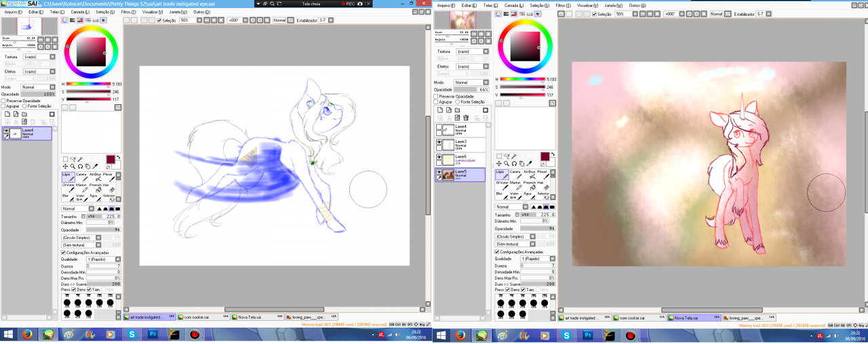This screenshot has width=868, height=344.
Task: Select the Air Brush tool in right window
Action: pyautogui.click(x=530, y=174)
